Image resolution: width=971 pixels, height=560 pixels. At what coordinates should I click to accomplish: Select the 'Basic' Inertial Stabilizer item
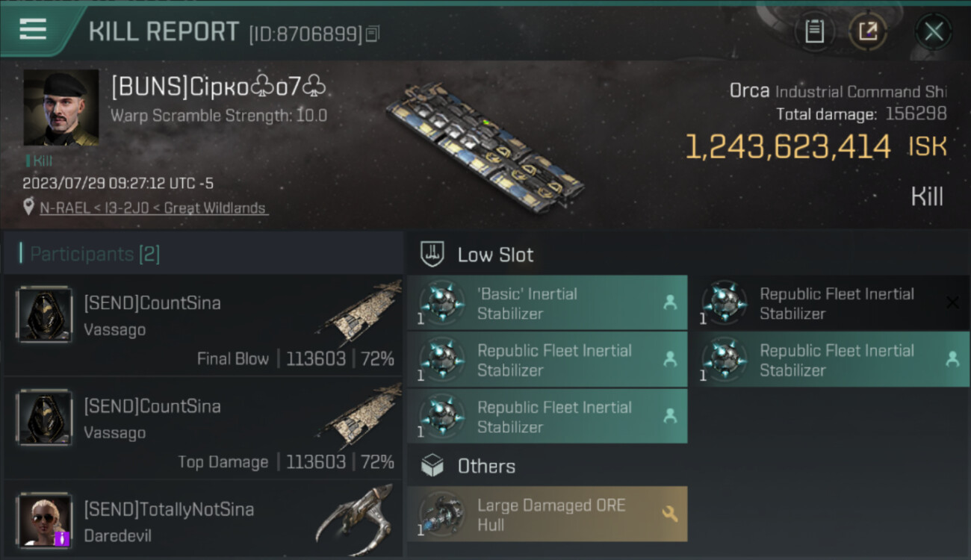tap(547, 303)
